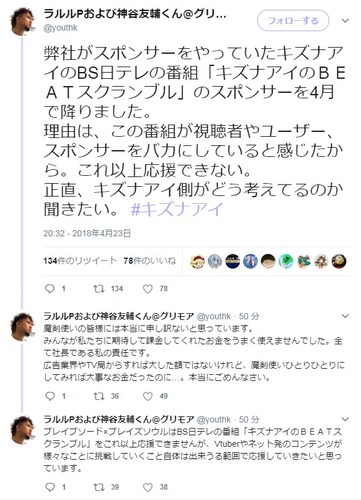This screenshot has width=361, height=500.
Task: Click the フォローする button
Action: click(x=293, y=21)
